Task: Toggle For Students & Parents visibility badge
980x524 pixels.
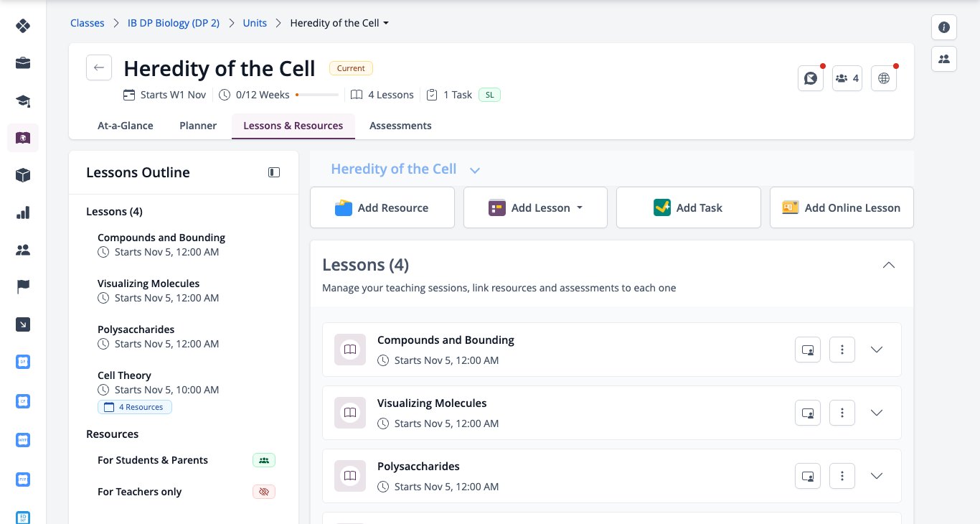Action: [x=264, y=460]
